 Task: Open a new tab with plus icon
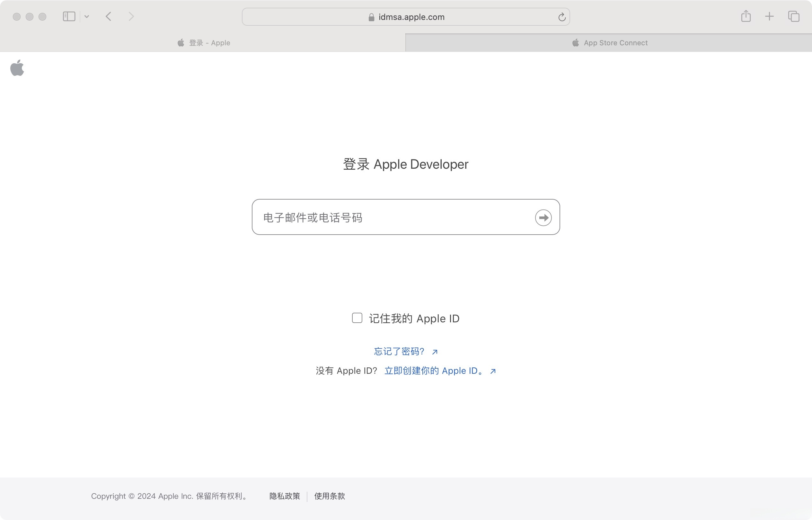(x=769, y=16)
